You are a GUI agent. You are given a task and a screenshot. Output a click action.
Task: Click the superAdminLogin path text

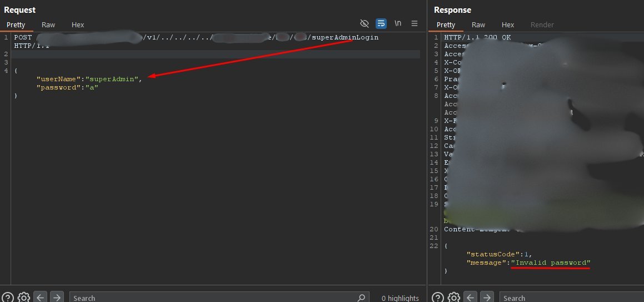tap(345, 37)
